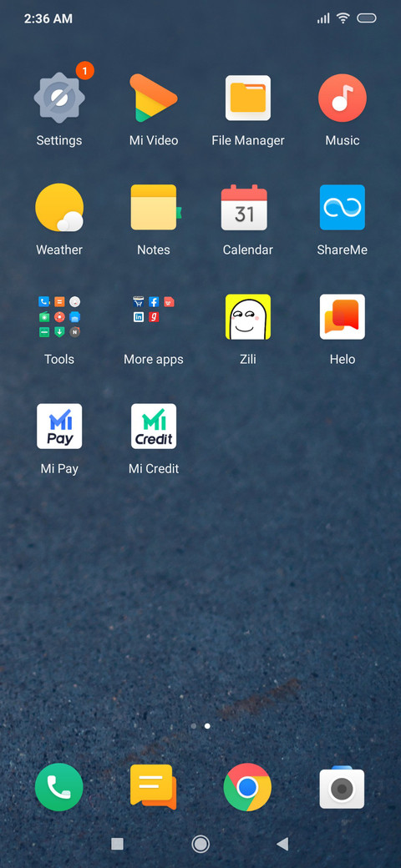Open the Settings app
401x868 pixels.
click(59, 98)
